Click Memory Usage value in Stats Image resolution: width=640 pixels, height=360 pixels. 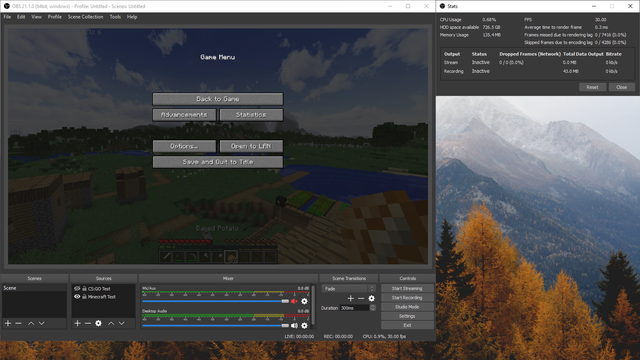(x=491, y=35)
